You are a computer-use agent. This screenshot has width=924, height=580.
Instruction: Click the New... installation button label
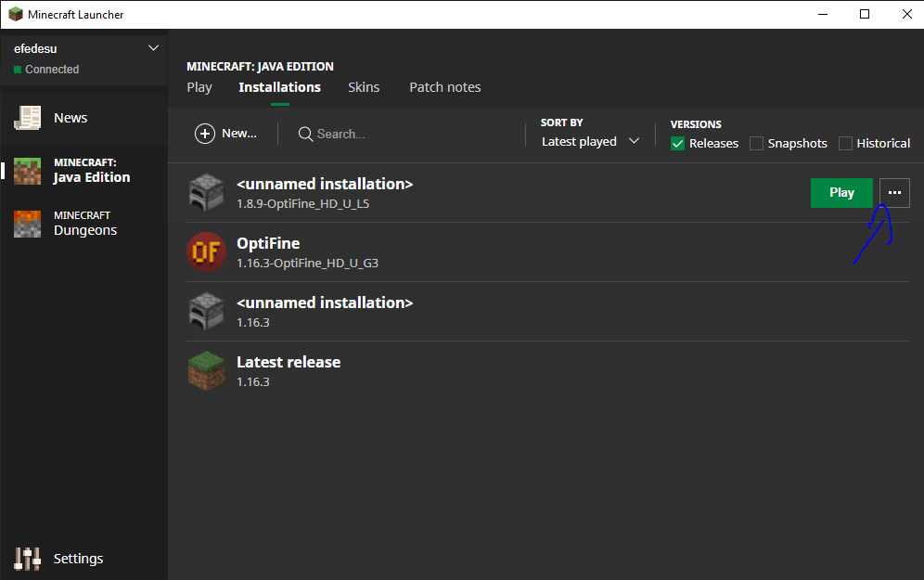[x=239, y=134]
